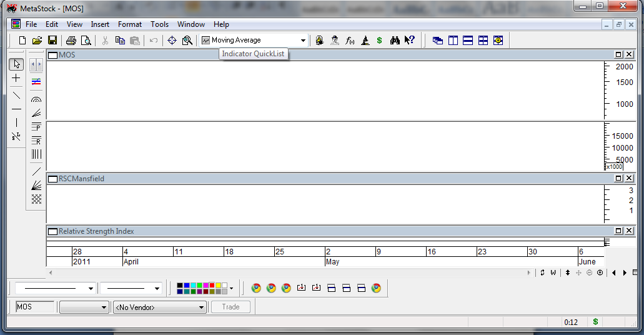Click the zoom magnifier toolbar icon
This screenshot has height=335, width=644.
click(187, 40)
